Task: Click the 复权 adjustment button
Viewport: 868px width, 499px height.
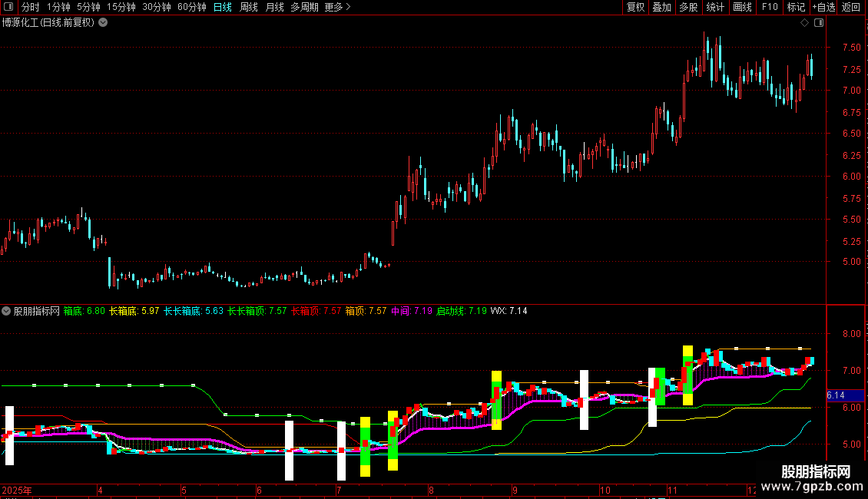Action: click(635, 8)
